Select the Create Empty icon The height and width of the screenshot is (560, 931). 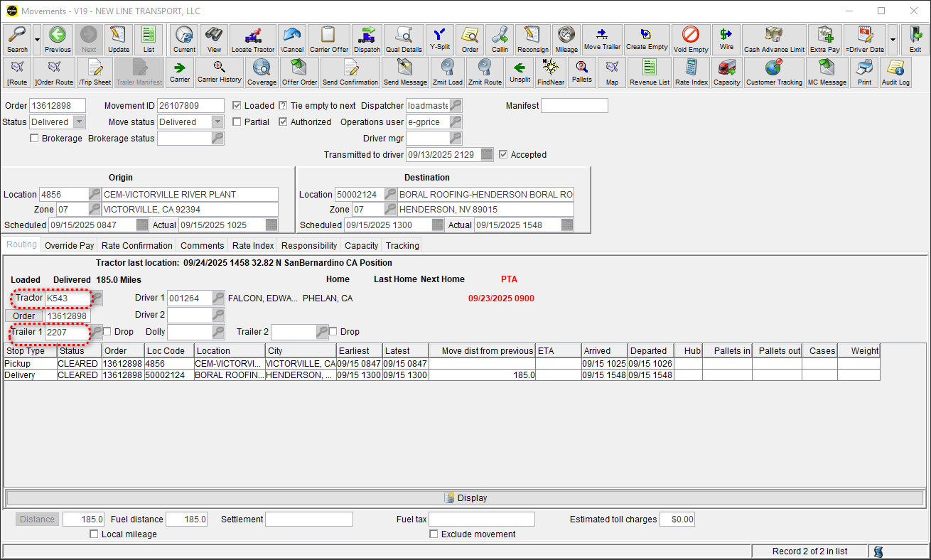[x=645, y=39]
